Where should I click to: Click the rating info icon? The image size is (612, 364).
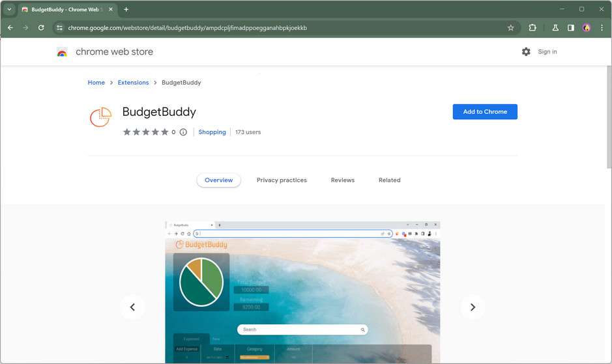click(x=183, y=132)
